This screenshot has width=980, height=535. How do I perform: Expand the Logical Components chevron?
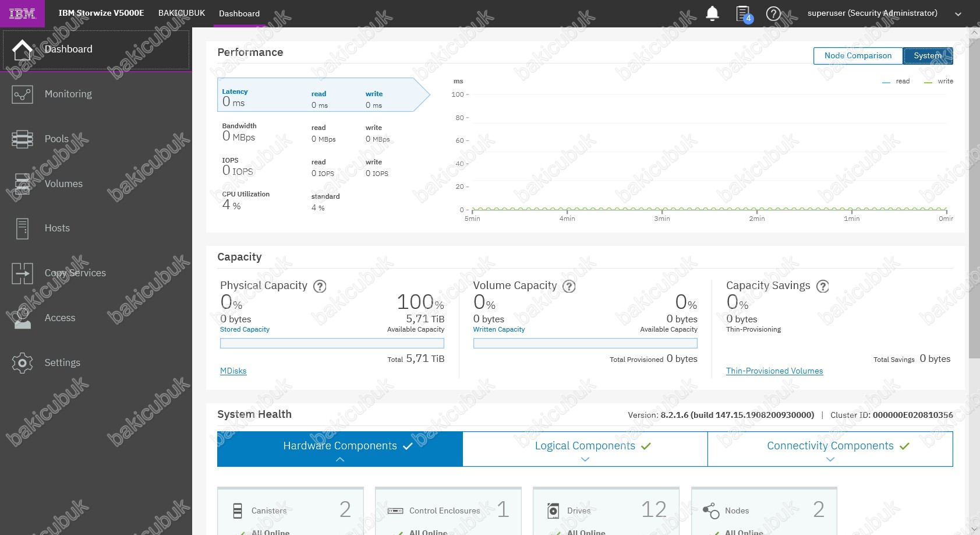585,460
